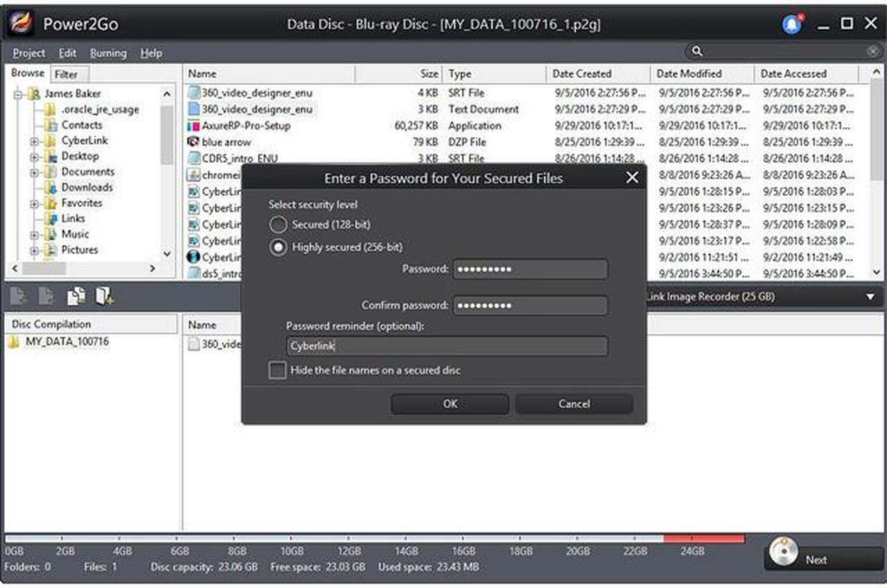Click the search magnifier icon
Image resolution: width=887 pixels, height=588 pixels.
697,51
